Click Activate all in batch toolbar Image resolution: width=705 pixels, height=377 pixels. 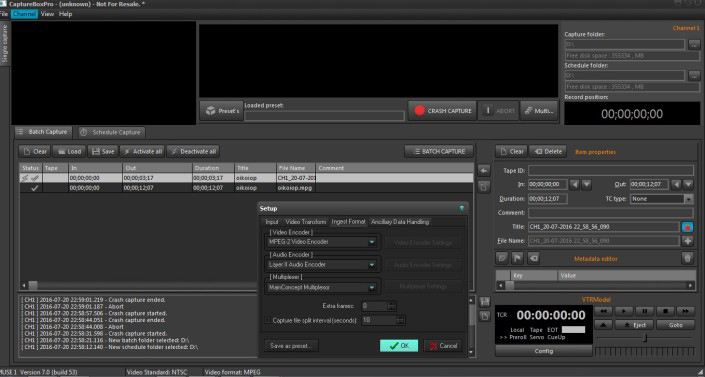pyautogui.click(x=143, y=152)
